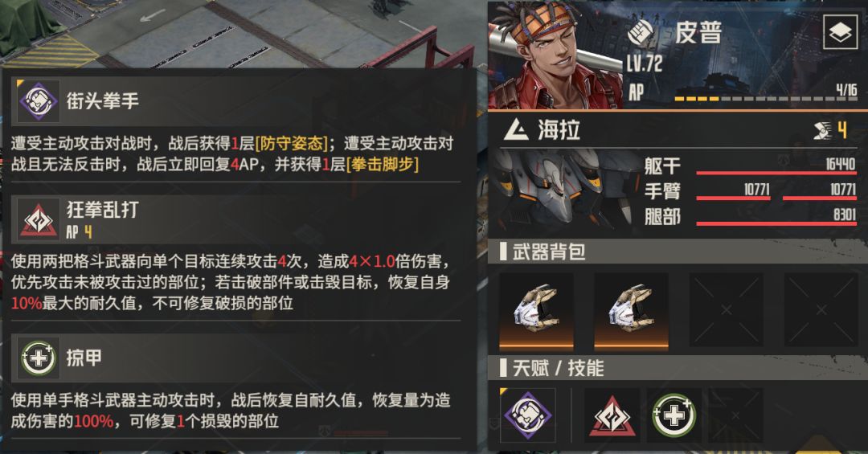The height and width of the screenshot is (454, 868).
Task: Select the red triangle skill in skill bar
Action: point(612,415)
